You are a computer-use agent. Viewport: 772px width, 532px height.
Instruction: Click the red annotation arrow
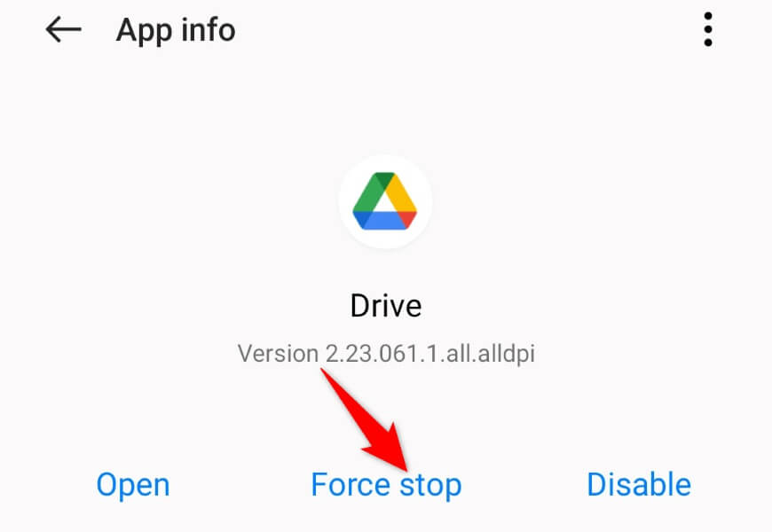click(x=365, y=419)
